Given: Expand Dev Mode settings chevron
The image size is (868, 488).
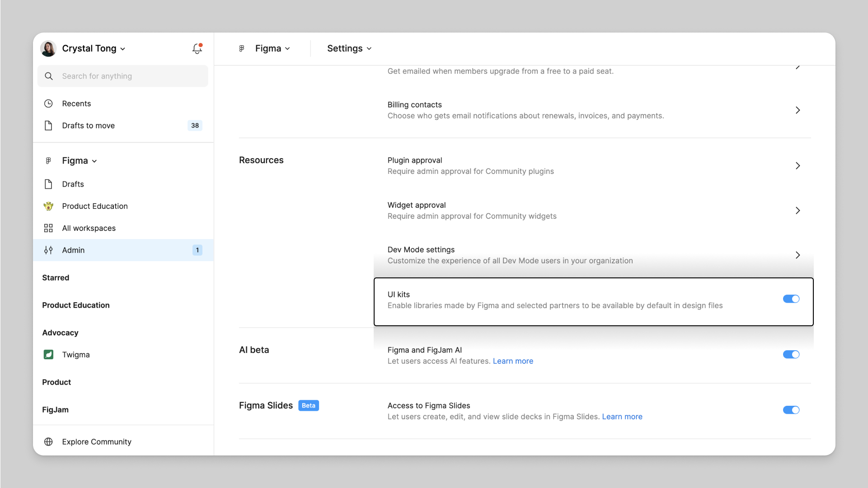Looking at the screenshot, I should pos(798,255).
